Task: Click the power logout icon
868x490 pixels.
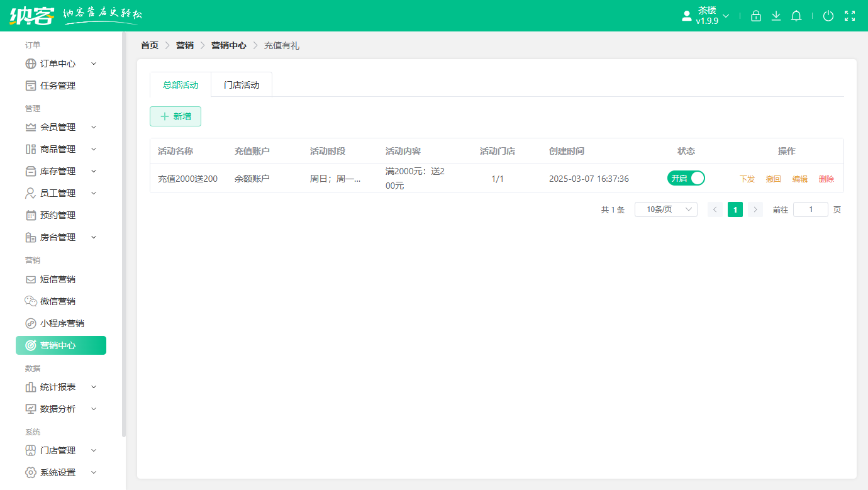Action: click(828, 16)
